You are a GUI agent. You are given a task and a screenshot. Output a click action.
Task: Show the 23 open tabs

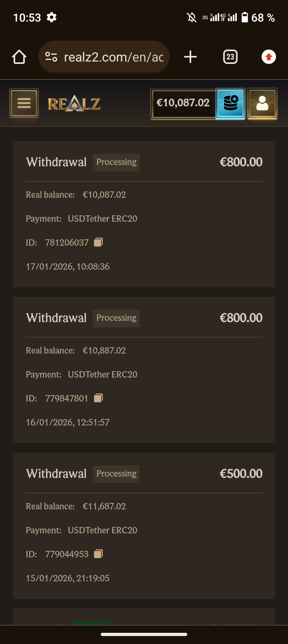click(x=230, y=57)
